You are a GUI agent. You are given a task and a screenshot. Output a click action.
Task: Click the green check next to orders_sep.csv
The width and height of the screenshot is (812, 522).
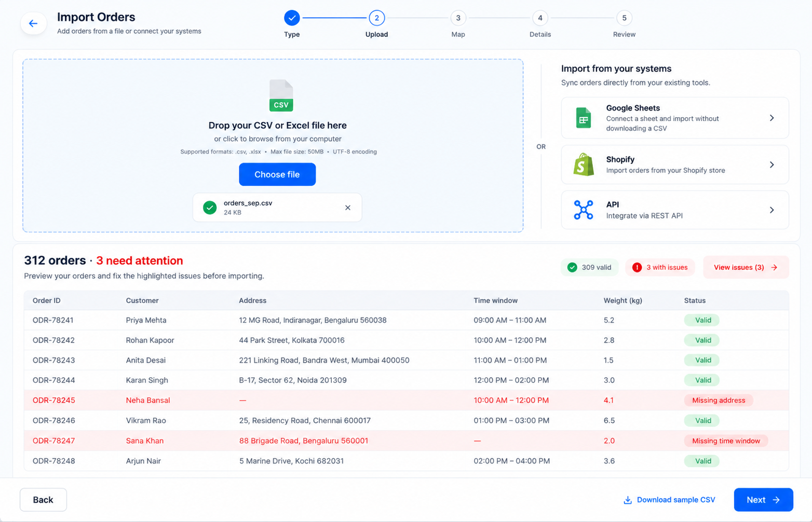pyautogui.click(x=210, y=208)
